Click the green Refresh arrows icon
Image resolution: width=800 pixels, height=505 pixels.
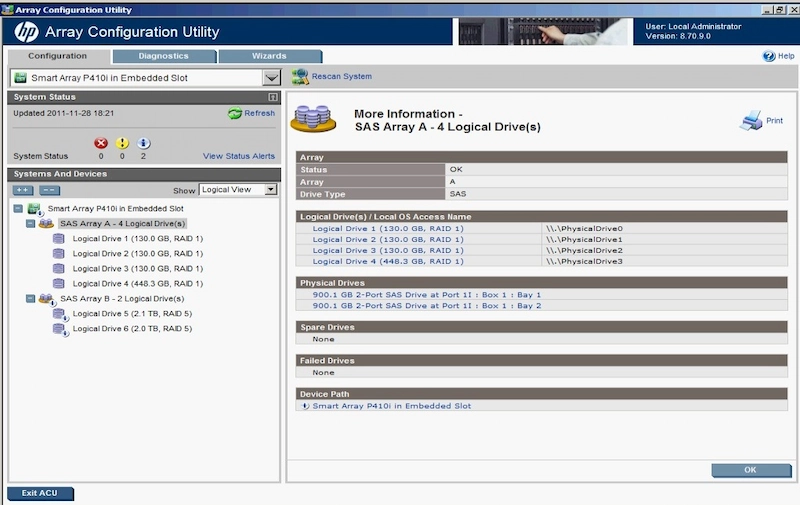(x=235, y=113)
